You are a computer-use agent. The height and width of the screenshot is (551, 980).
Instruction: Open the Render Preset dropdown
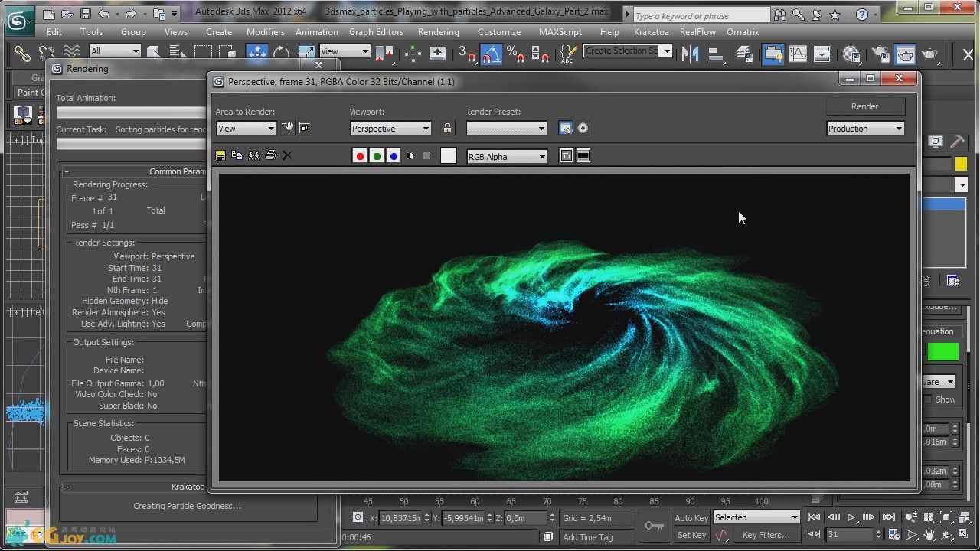[x=506, y=129]
